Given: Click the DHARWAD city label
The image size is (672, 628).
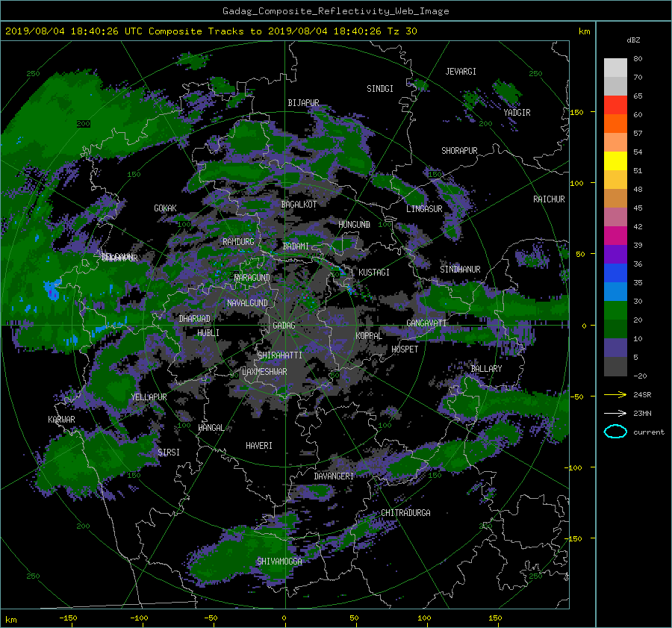Looking at the screenshot, I should click(x=195, y=319).
